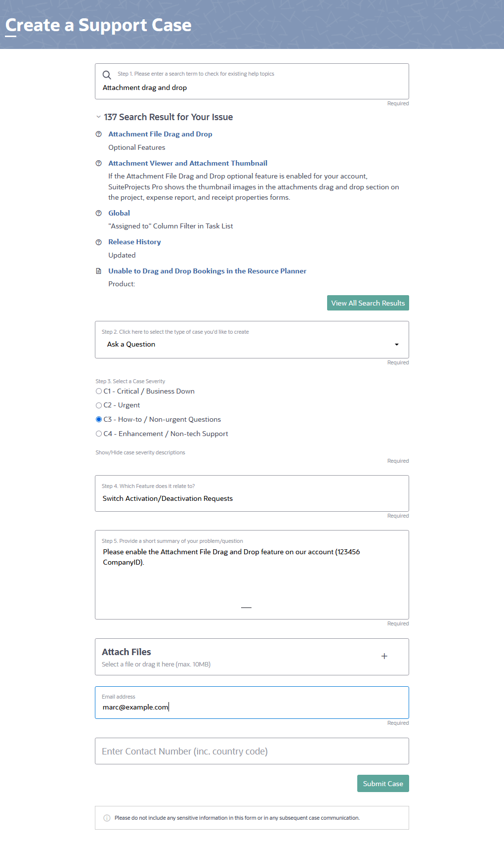504x842 pixels.
Task: Click the document icon beside Resource Planner result
Action: [98, 270]
